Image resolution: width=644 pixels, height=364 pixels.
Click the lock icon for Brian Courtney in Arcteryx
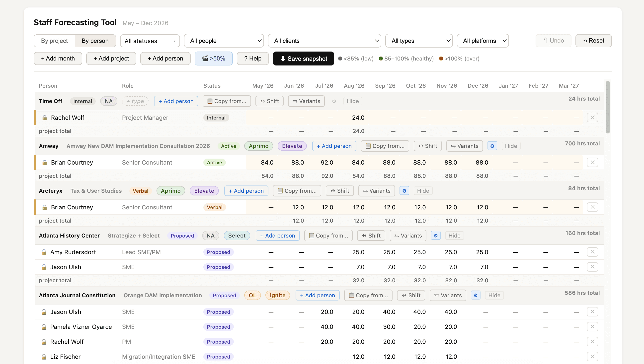tap(45, 207)
